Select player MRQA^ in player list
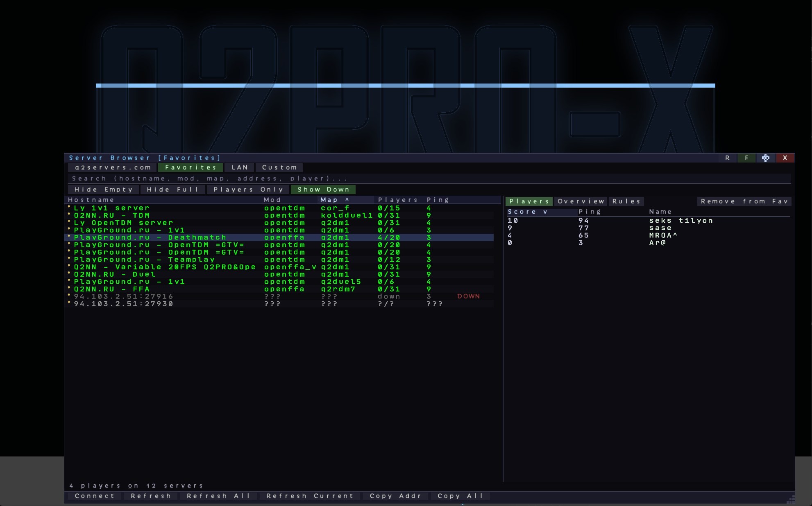The width and height of the screenshot is (812, 506). tap(649, 235)
